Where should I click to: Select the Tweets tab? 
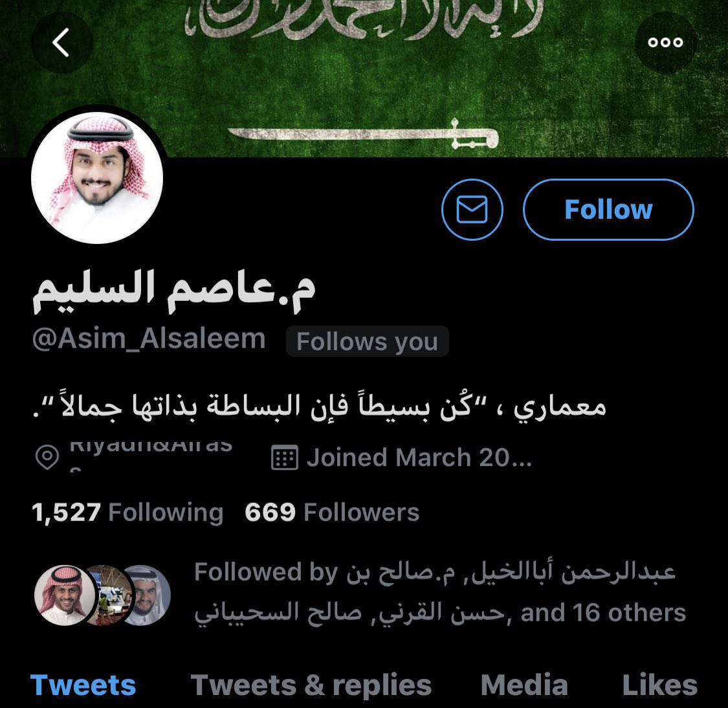pyautogui.click(x=83, y=685)
